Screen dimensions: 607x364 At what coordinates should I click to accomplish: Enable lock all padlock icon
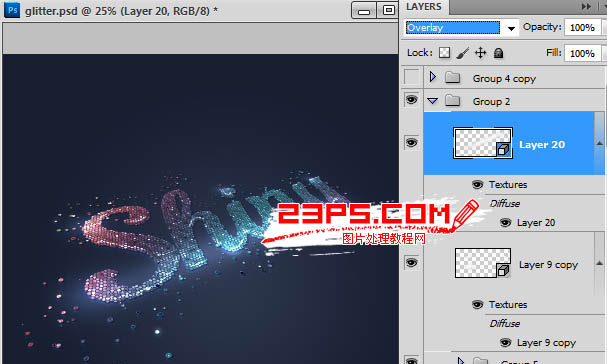coord(499,53)
